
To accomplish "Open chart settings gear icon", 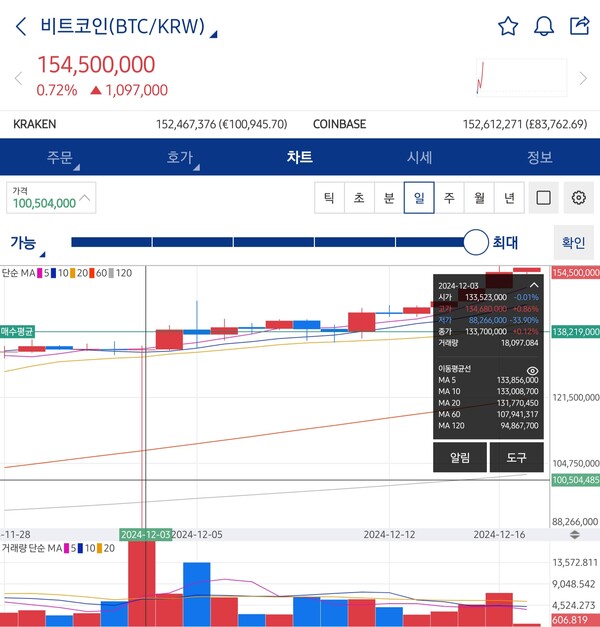I will click(578, 198).
